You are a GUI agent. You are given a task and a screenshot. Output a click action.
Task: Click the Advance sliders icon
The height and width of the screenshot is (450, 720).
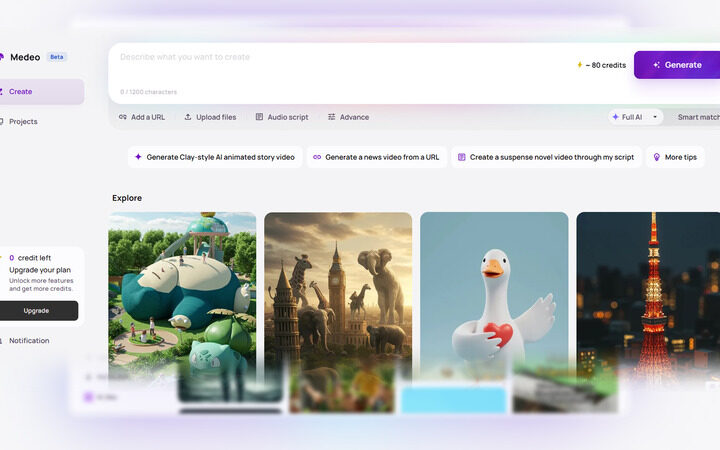[x=332, y=117]
